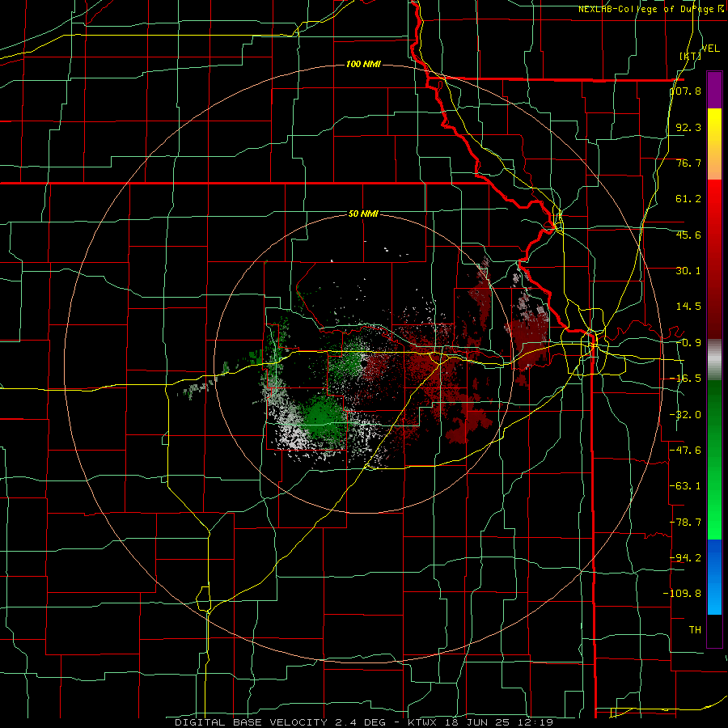Click the 12:19 timestamp
The height and width of the screenshot is (728, 728).
[534, 722]
